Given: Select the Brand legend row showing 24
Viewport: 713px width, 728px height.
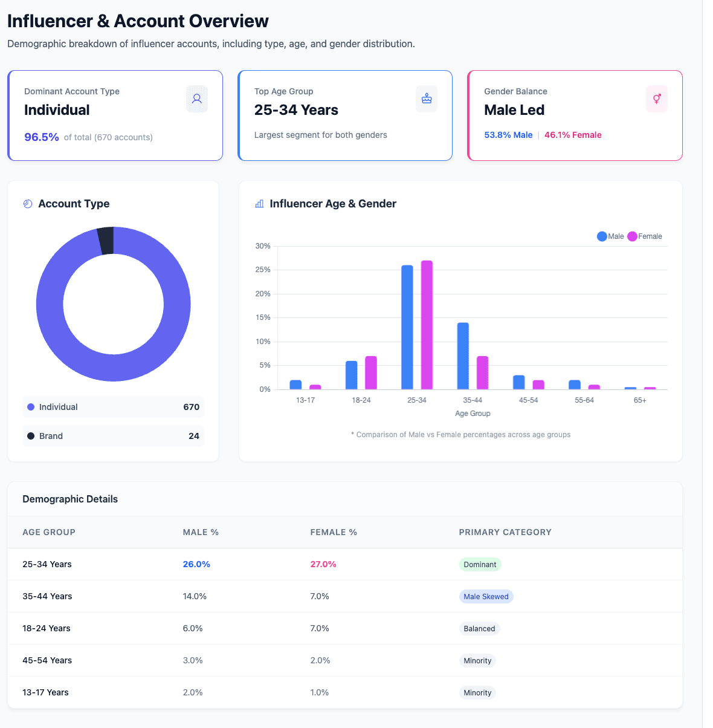Looking at the screenshot, I should [113, 436].
